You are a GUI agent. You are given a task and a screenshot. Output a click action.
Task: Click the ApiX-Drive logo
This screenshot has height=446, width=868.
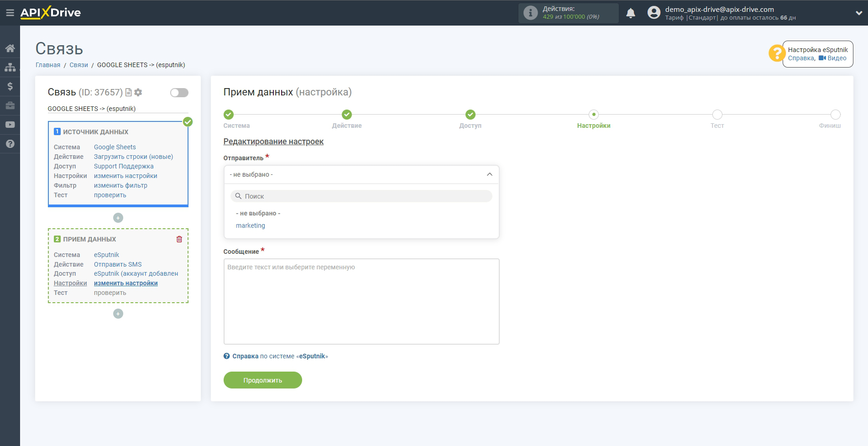coord(51,12)
